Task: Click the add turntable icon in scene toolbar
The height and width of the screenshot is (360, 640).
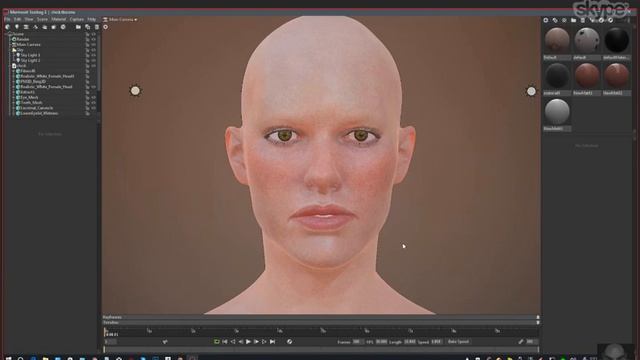Action: 36,27
